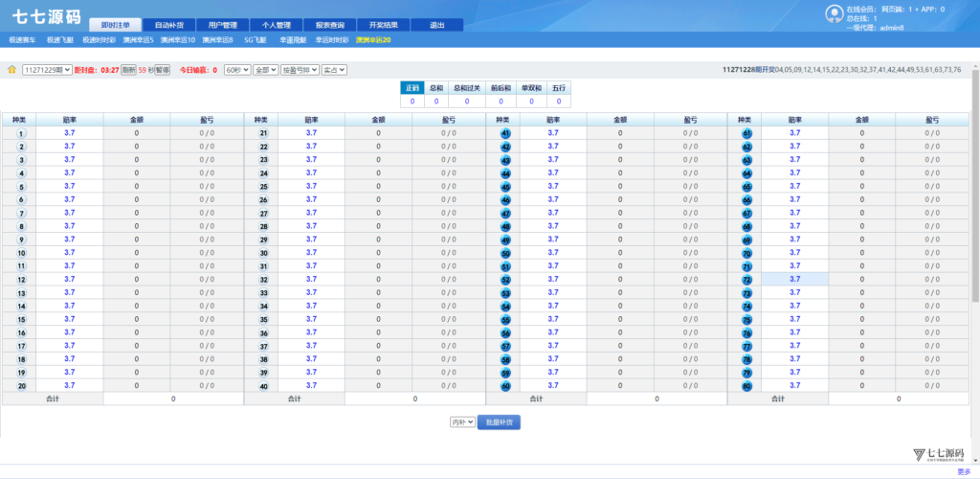Select the 前后和 bet type tab
The height and width of the screenshot is (479, 980).
(x=500, y=88)
